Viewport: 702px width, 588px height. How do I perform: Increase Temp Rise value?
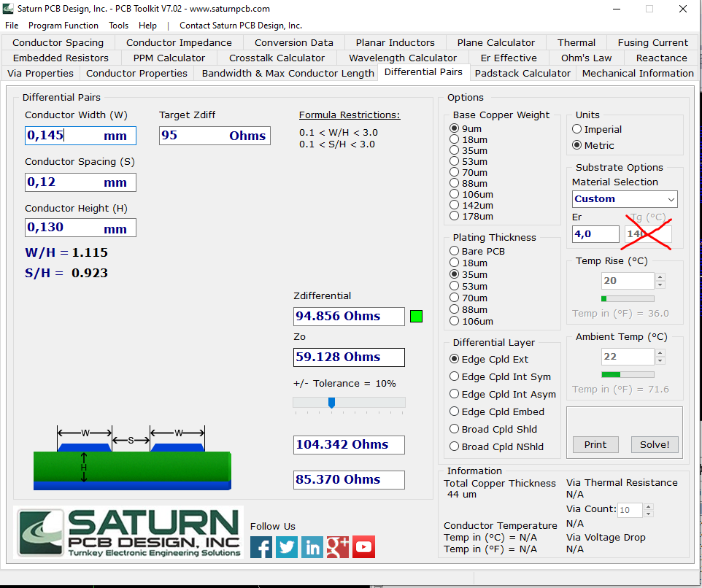pos(660,277)
